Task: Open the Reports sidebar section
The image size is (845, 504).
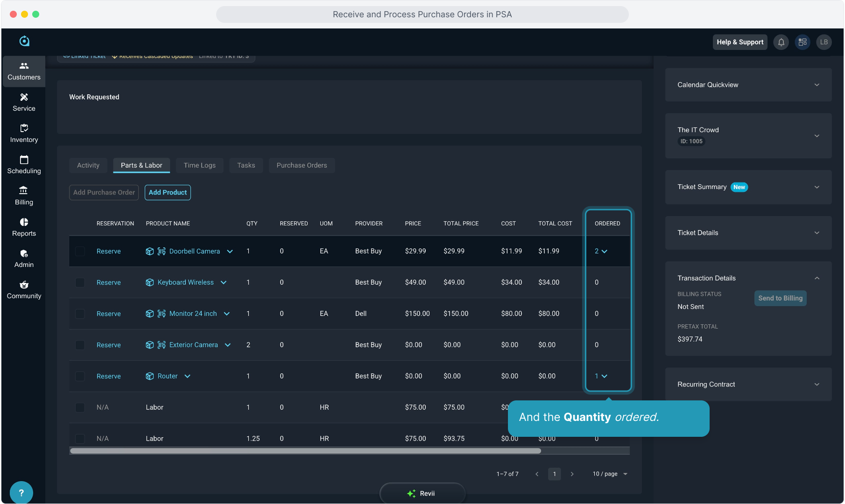Action: (24, 227)
